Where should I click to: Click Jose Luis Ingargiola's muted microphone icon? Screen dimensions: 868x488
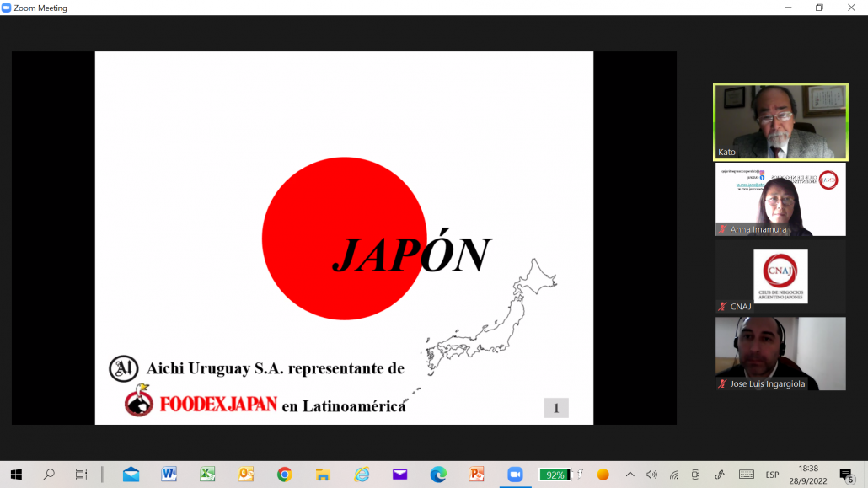pos(722,383)
